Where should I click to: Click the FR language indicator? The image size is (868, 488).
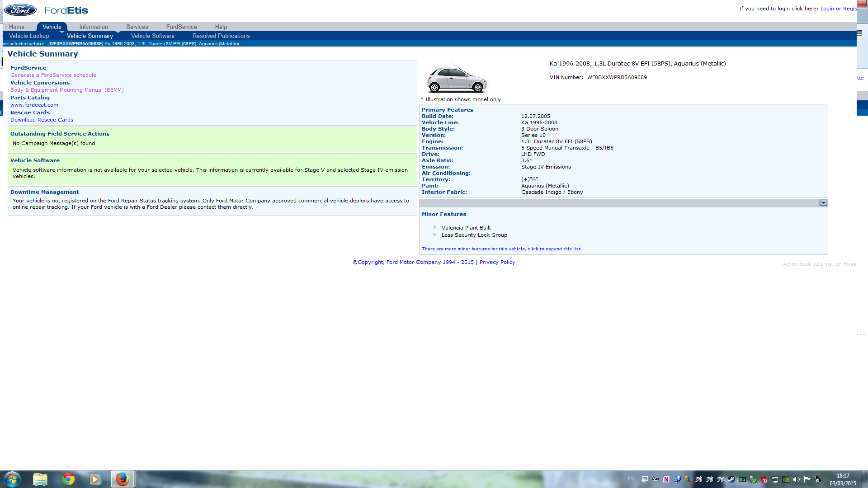(x=631, y=478)
